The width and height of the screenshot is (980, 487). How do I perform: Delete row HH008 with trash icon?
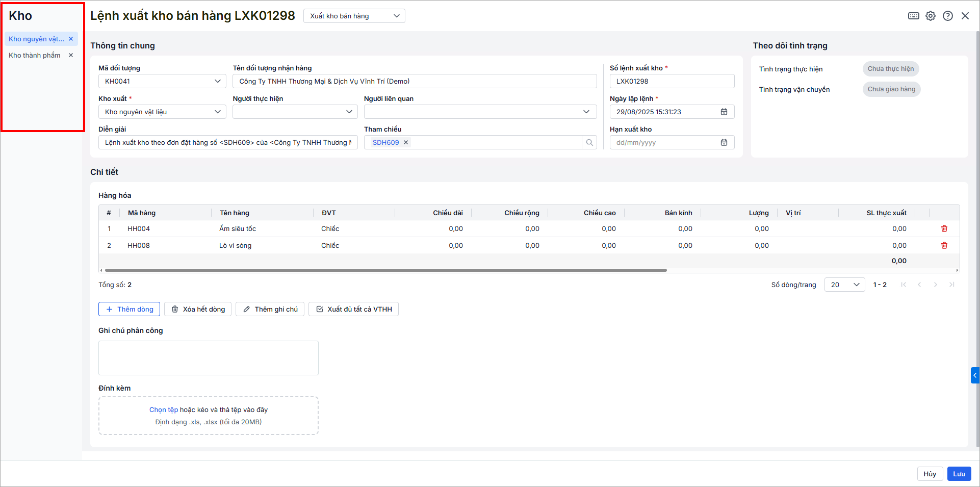[x=944, y=245]
